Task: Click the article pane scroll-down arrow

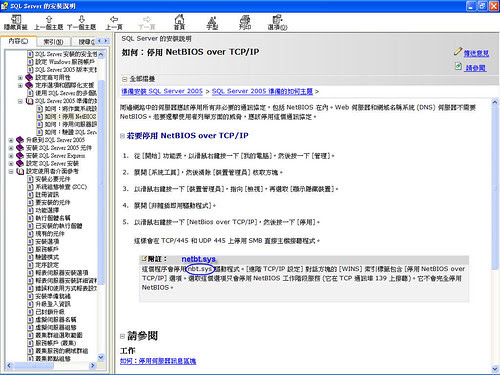Action: tap(495, 368)
